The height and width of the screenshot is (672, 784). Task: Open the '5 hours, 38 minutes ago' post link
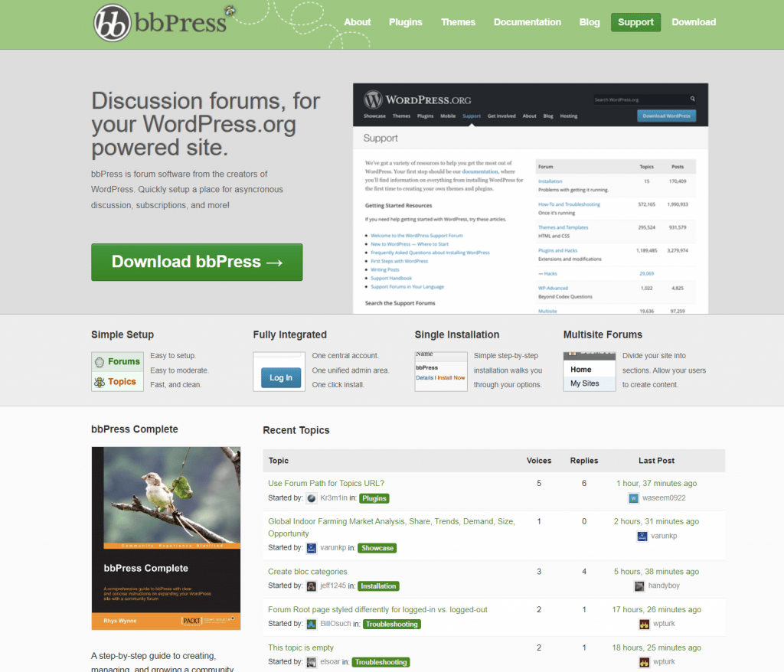click(656, 571)
